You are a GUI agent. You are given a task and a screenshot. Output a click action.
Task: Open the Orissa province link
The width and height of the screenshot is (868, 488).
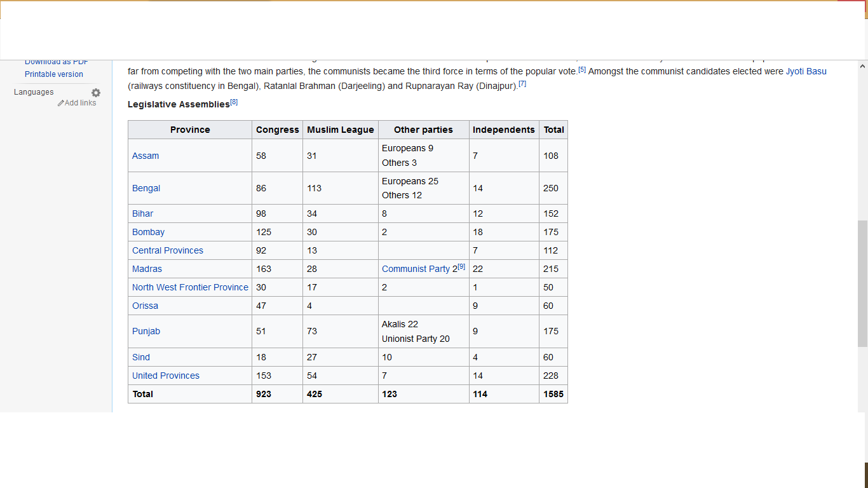pos(145,306)
